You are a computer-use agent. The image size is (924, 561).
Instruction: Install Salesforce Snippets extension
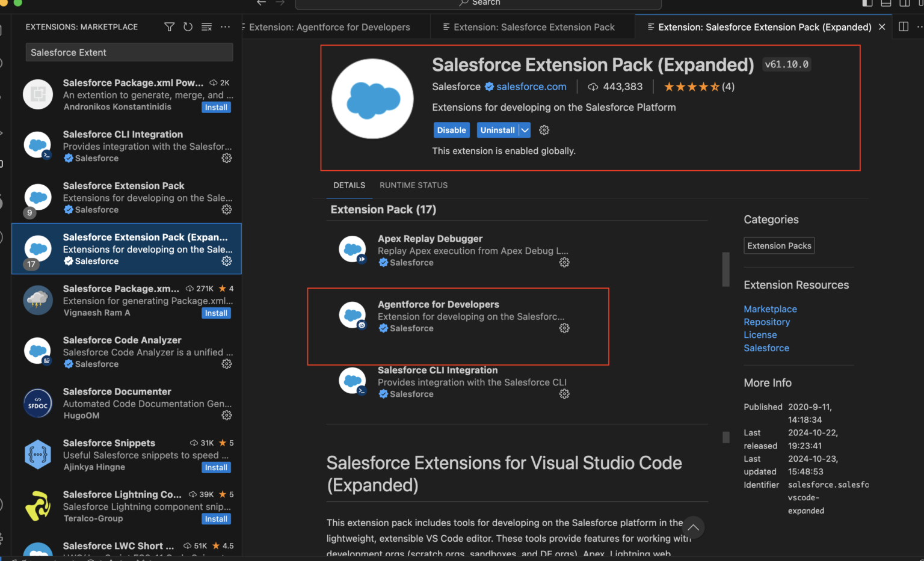216,468
